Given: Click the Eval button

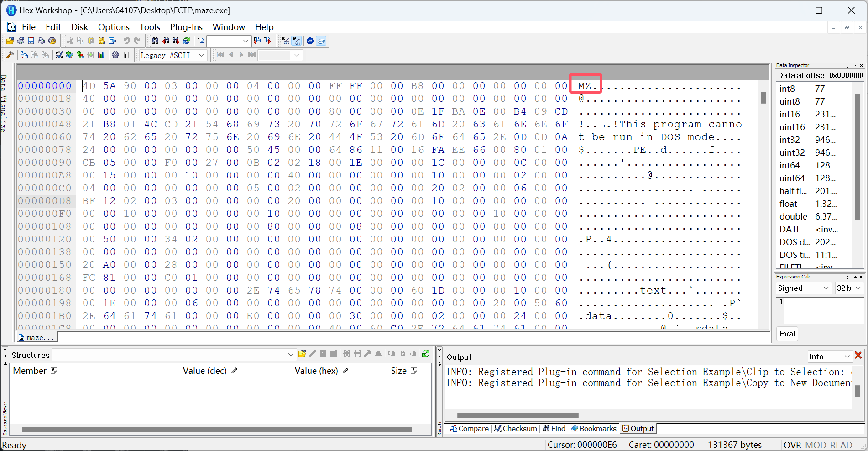Looking at the screenshot, I should pos(787,334).
